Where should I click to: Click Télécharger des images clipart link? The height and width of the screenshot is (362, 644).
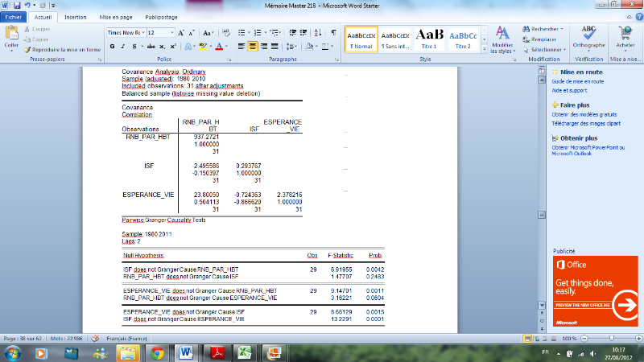(588, 121)
